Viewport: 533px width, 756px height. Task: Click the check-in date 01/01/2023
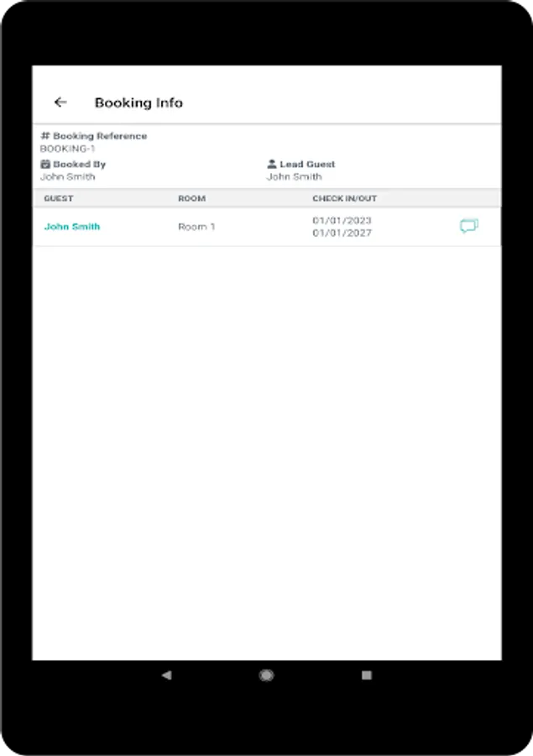click(x=342, y=220)
